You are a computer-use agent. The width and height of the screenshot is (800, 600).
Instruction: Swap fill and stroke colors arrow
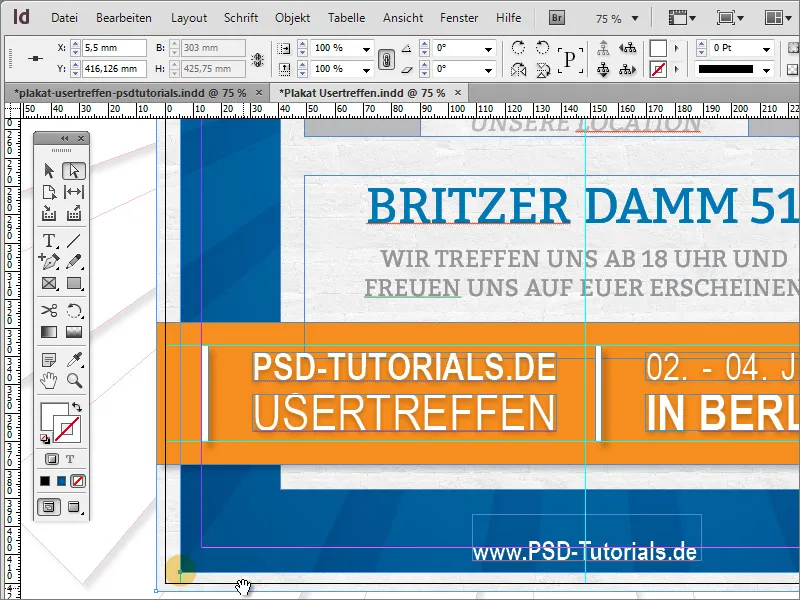pyautogui.click(x=77, y=407)
